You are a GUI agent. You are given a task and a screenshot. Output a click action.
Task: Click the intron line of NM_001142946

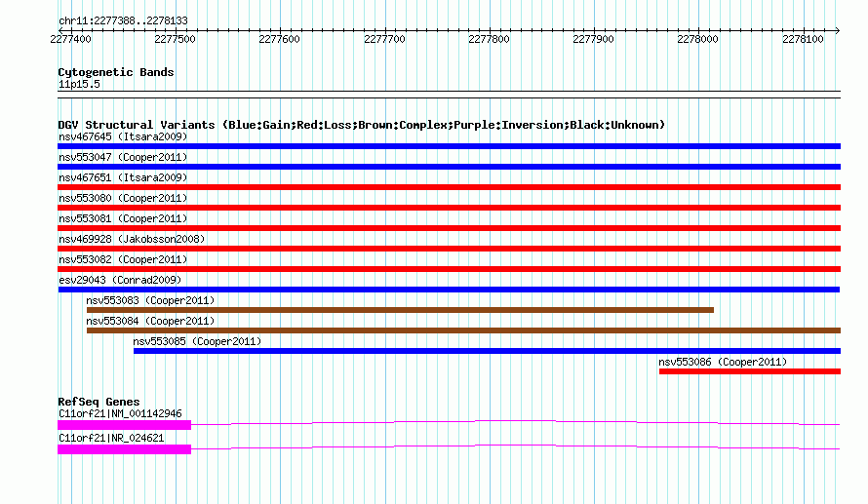click(x=515, y=421)
